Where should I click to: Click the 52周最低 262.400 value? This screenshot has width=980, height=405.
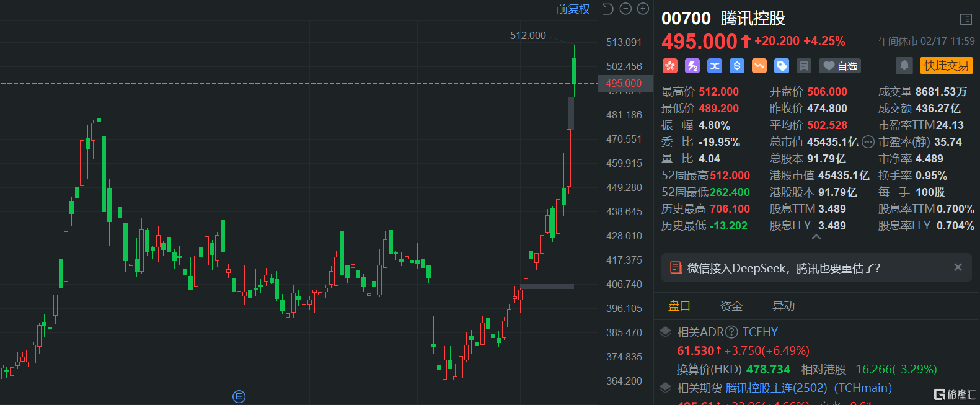pos(730,192)
